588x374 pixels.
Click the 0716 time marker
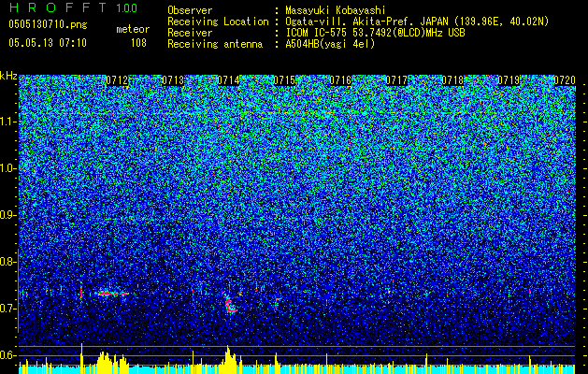340,80
